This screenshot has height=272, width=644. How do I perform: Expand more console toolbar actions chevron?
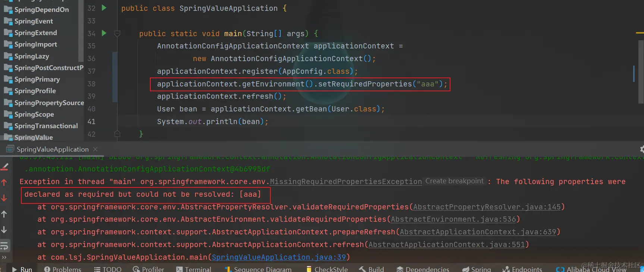pos(4,257)
